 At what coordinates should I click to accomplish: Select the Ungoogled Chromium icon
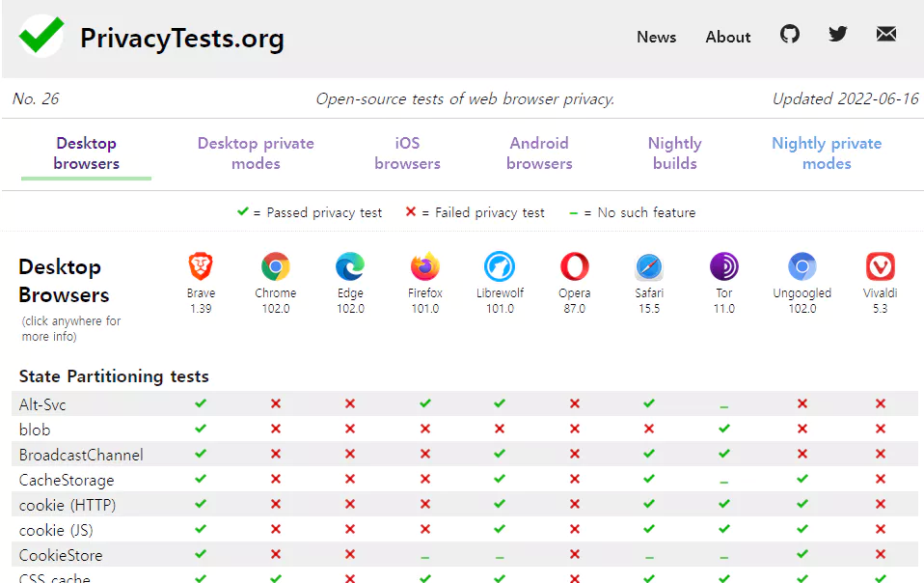(802, 267)
